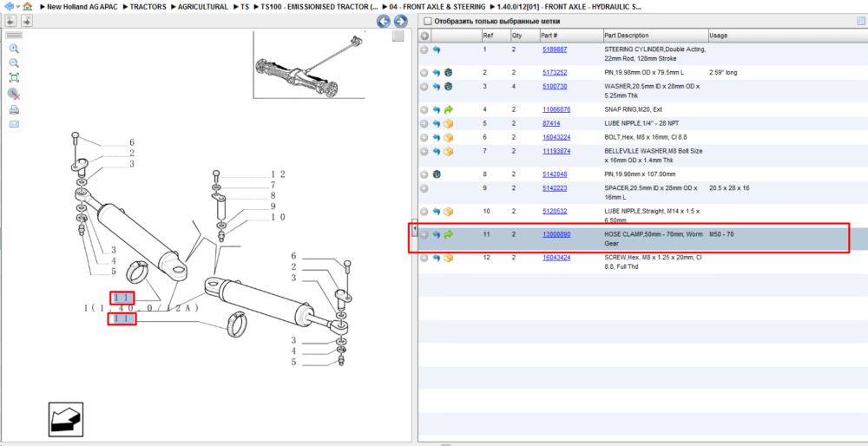Open the 1.40.0/12[01] - FRONT AXLE breadcrumb
Viewport: 868px width, 446px height.
coord(569,7)
